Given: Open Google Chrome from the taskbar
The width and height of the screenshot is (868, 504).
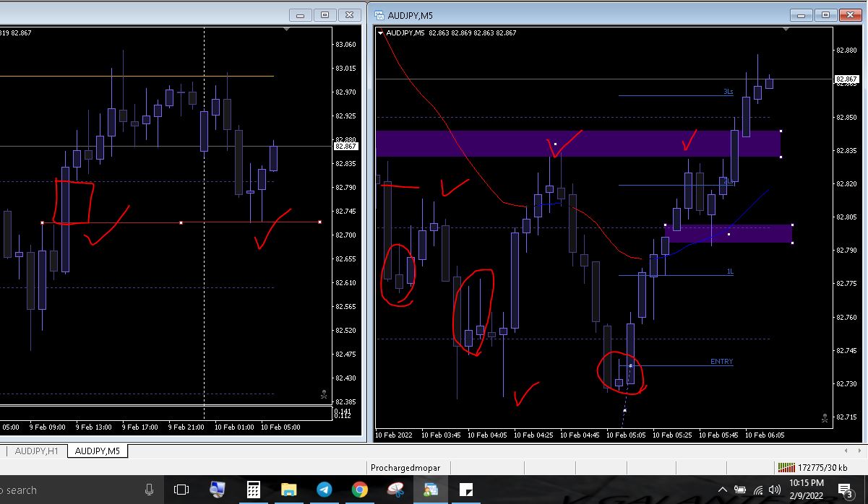Looking at the screenshot, I should 359,490.
